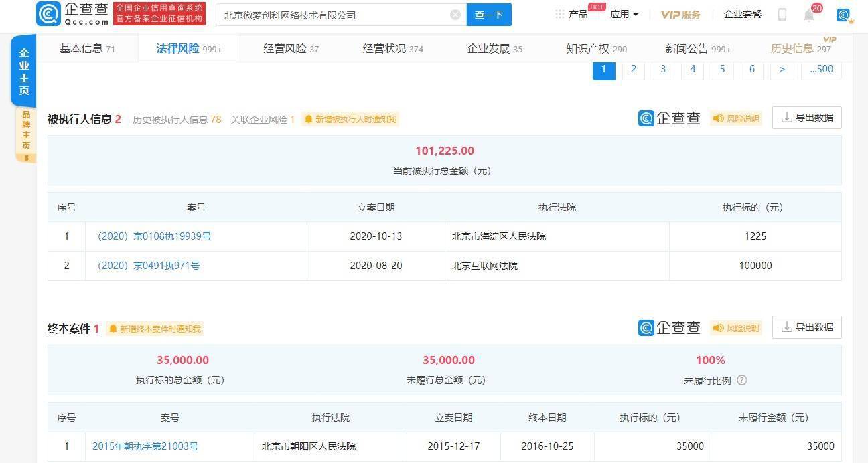Export 终本案件 data via 导出数据

coord(807,327)
